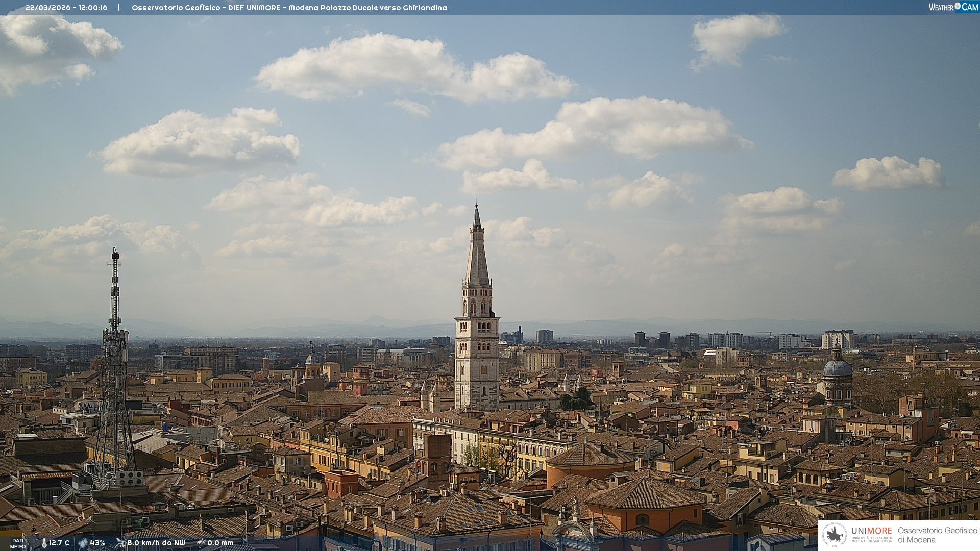Image resolution: width=980 pixels, height=551 pixels.
Task: Click the rain umbrella precipitation icon
Action: pos(201,543)
